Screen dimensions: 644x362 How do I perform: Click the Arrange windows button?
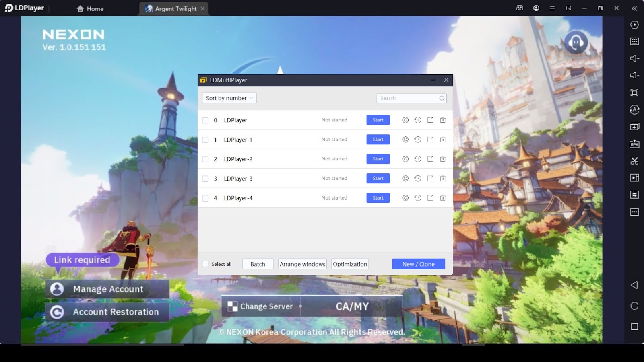pos(302,264)
